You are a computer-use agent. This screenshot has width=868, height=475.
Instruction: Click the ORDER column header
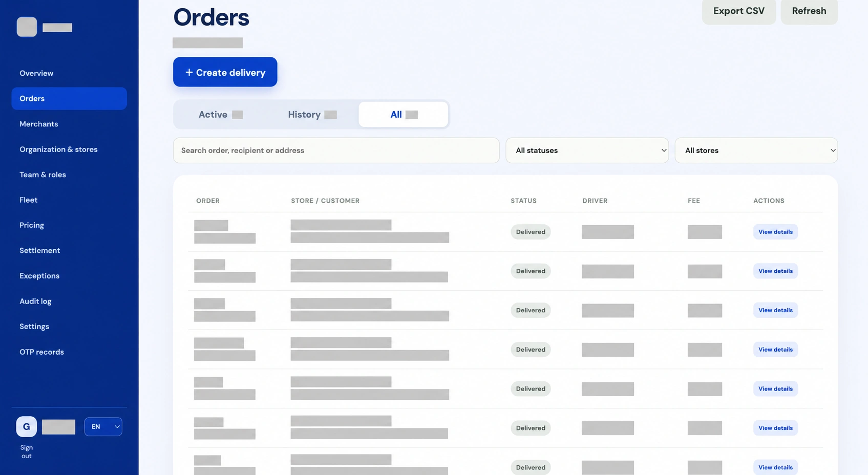208,201
